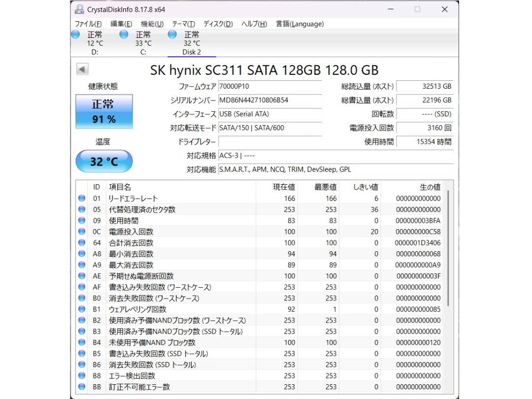Image resolution: width=532 pixels, height=399 pixels.
Task: Open the 機能(O) menu
Action: tap(151, 24)
